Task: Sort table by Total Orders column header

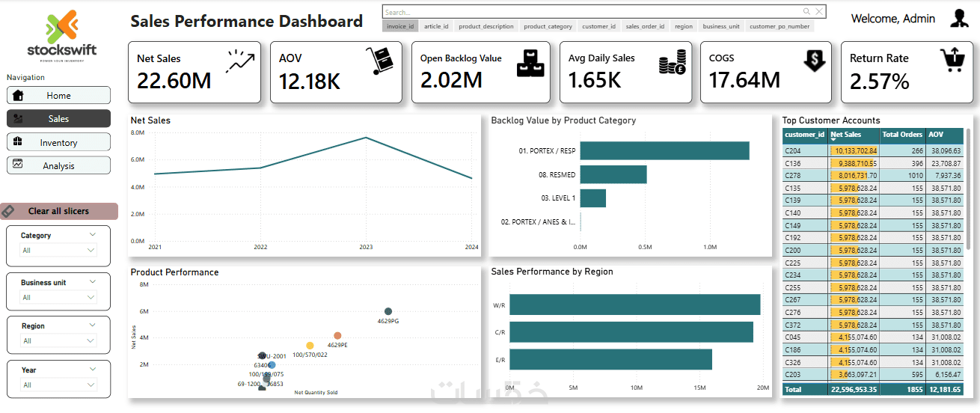Action: coord(902,135)
